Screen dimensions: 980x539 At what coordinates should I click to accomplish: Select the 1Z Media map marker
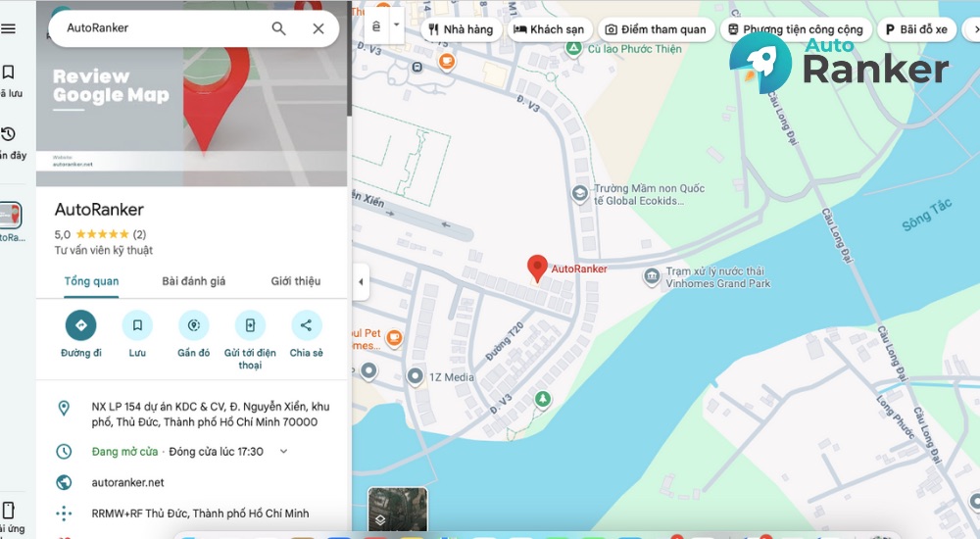(x=415, y=376)
